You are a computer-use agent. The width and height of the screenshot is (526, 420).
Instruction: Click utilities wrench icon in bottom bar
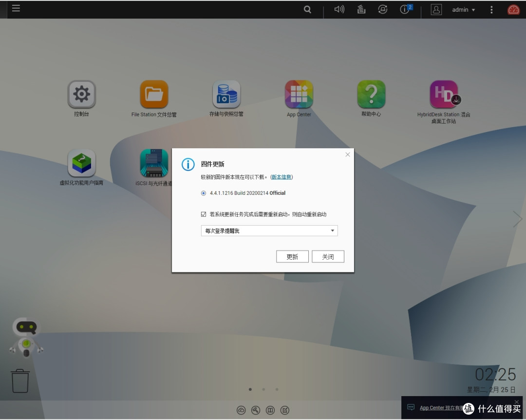coord(256,410)
